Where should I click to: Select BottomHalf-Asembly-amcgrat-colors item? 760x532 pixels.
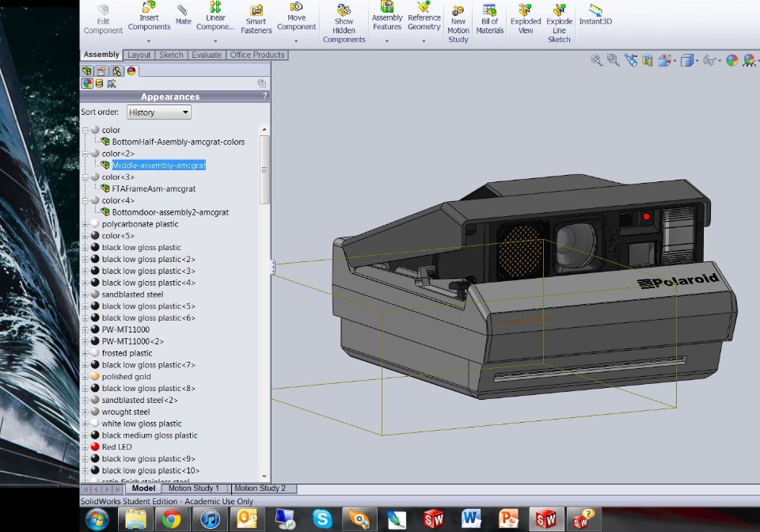pyautogui.click(x=178, y=142)
